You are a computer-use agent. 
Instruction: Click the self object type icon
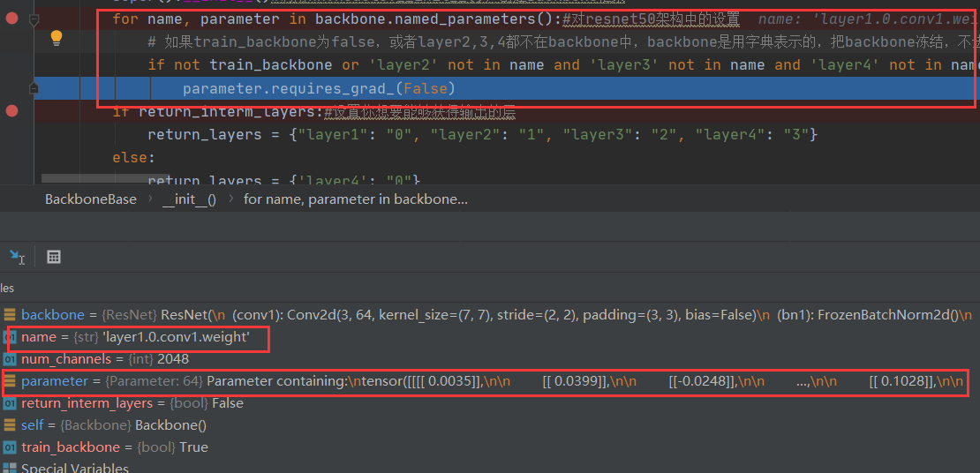[10, 425]
